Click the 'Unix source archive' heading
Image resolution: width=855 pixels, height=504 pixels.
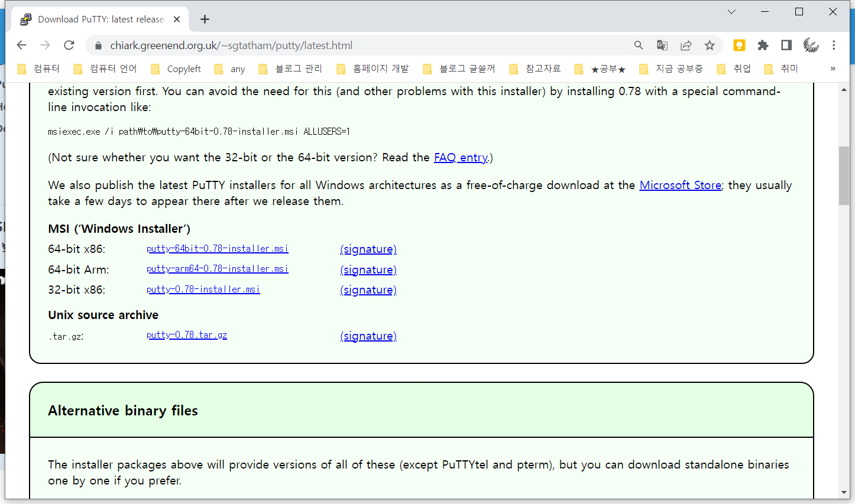103,315
